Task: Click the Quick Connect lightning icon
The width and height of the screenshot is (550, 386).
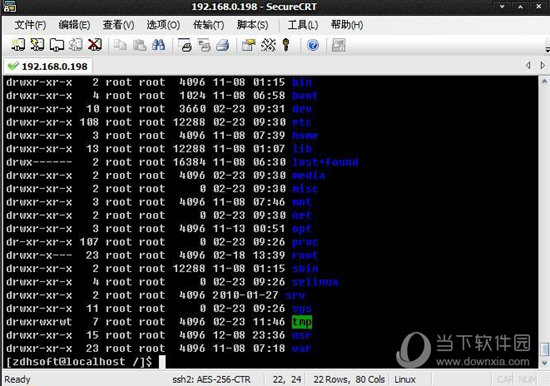Action: [x=37, y=45]
